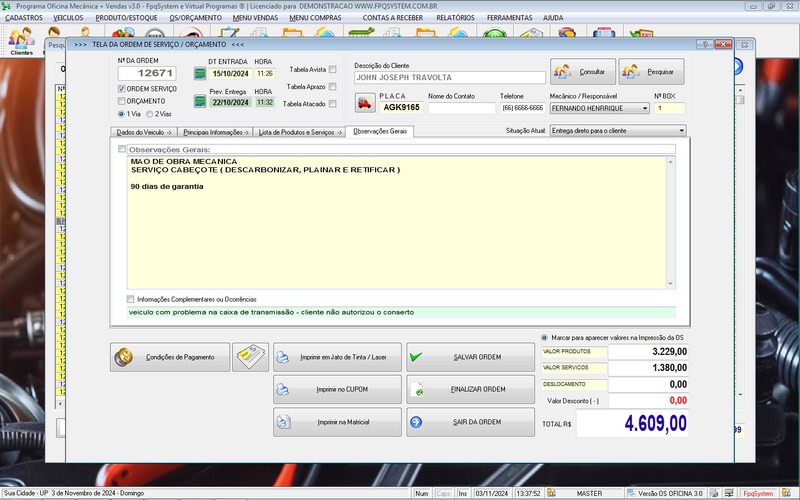Print using Jato de Tinta / Laser
800x500 pixels.
pos(337,357)
